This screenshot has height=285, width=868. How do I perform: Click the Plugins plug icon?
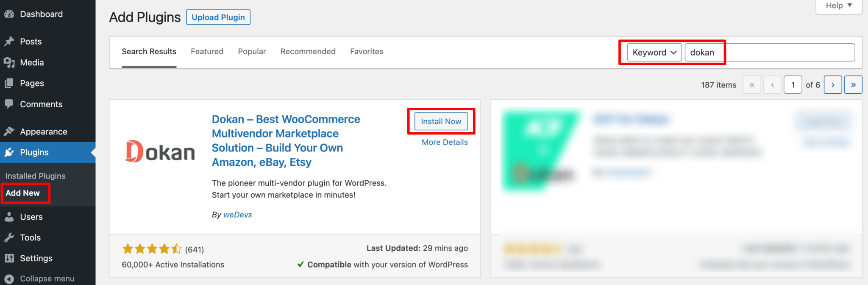[9, 152]
